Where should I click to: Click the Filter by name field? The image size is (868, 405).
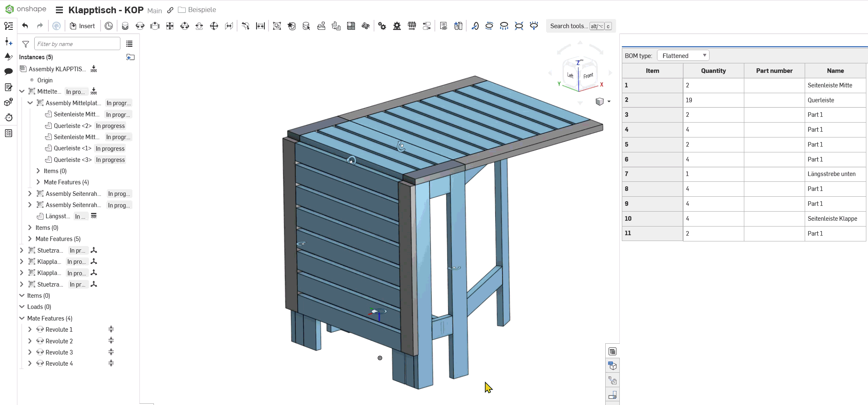[x=77, y=44]
